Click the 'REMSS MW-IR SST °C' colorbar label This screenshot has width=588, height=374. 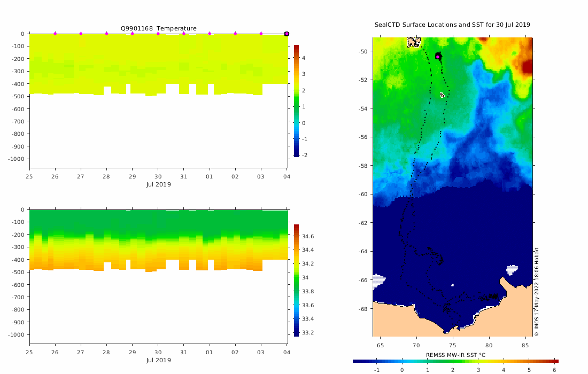coord(455,355)
